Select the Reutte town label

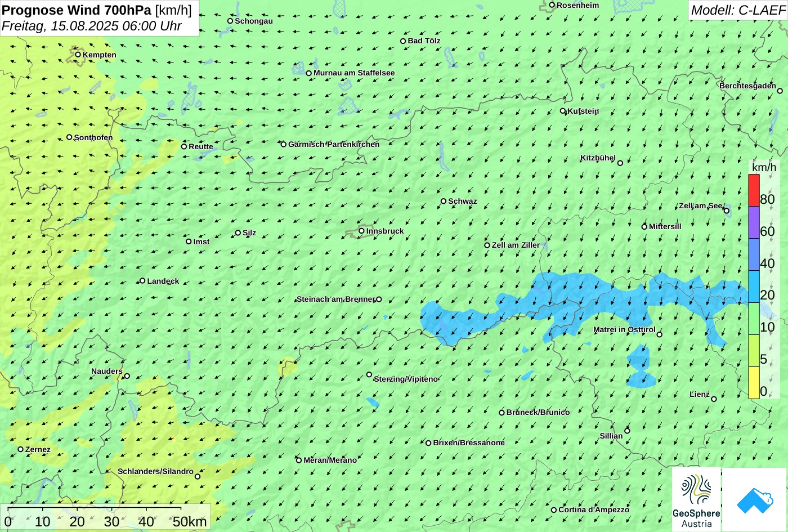click(x=201, y=146)
